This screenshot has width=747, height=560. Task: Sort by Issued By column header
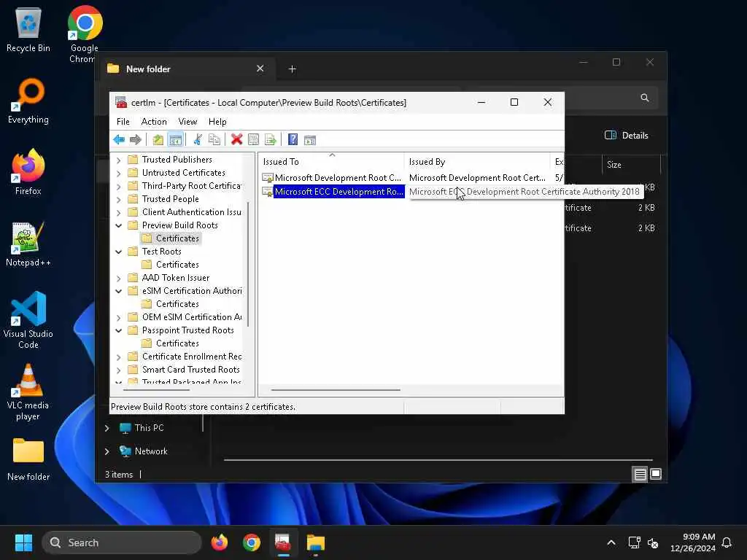tap(477, 161)
